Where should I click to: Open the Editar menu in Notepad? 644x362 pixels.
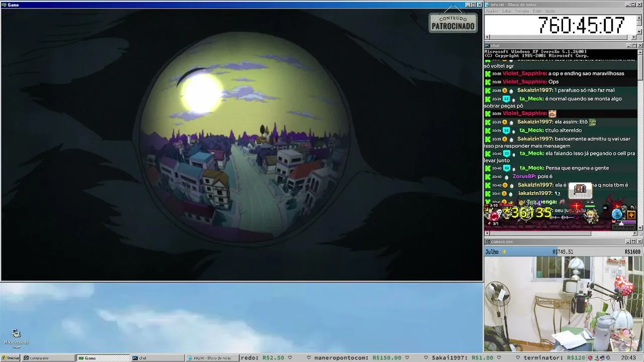[x=507, y=11]
